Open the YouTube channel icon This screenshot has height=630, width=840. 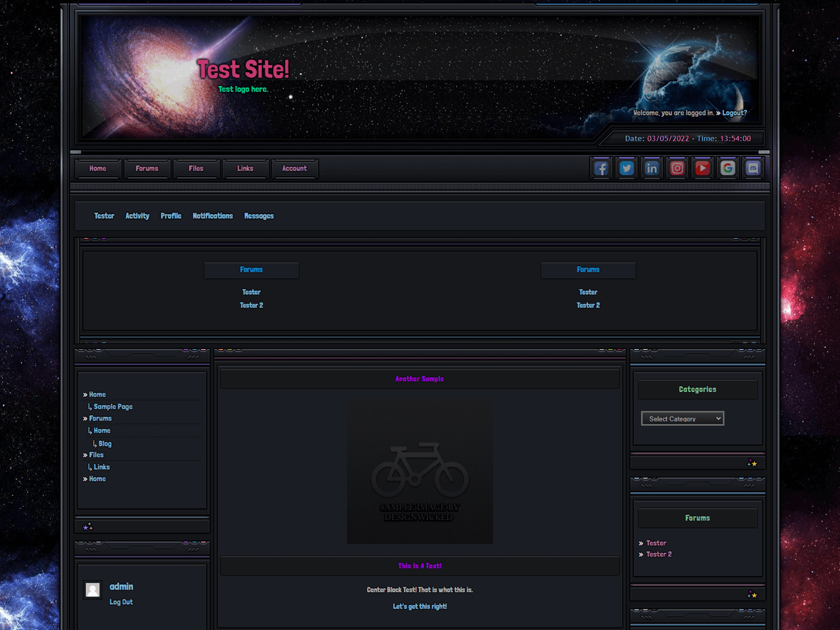701,168
